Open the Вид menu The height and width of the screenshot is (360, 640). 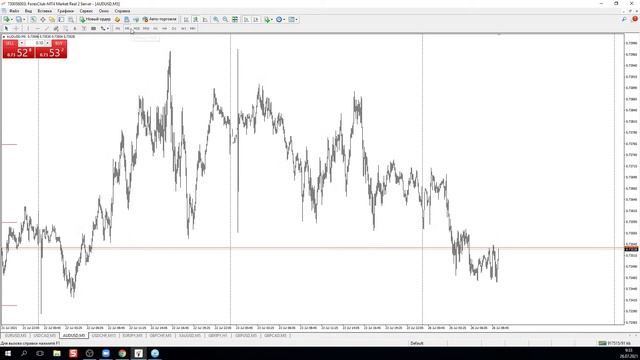(28, 11)
